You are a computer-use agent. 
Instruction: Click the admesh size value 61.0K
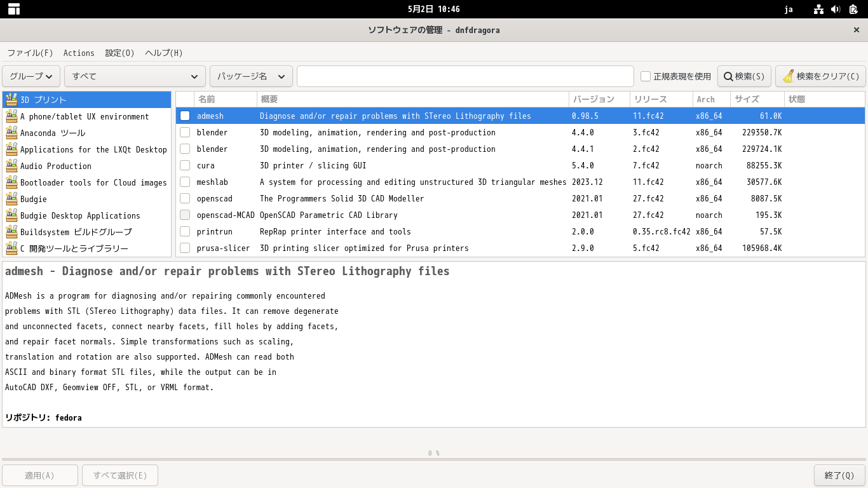pyautogui.click(x=771, y=116)
